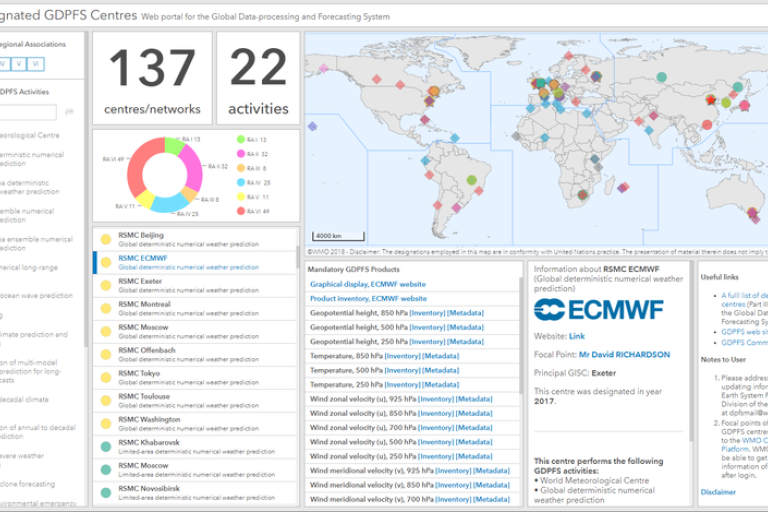Click the gray diamond marker on West African coast

click(516, 136)
